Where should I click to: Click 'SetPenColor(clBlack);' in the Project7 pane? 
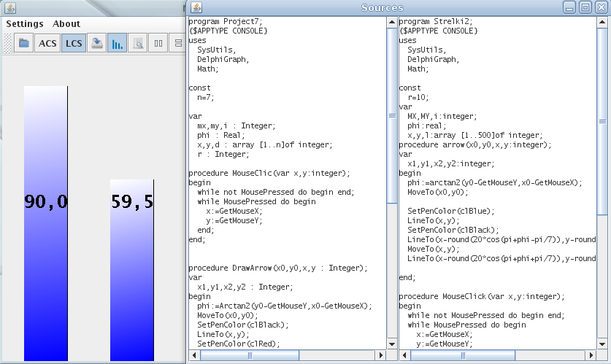pyautogui.click(x=243, y=325)
